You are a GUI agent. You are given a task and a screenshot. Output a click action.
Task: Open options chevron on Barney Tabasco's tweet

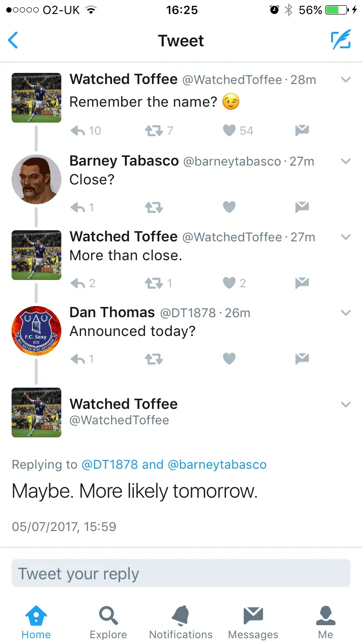[346, 162]
